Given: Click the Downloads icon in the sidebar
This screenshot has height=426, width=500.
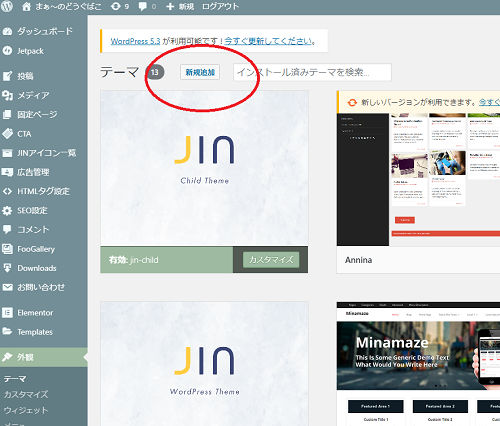Looking at the screenshot, I should [x=7, y=268].
